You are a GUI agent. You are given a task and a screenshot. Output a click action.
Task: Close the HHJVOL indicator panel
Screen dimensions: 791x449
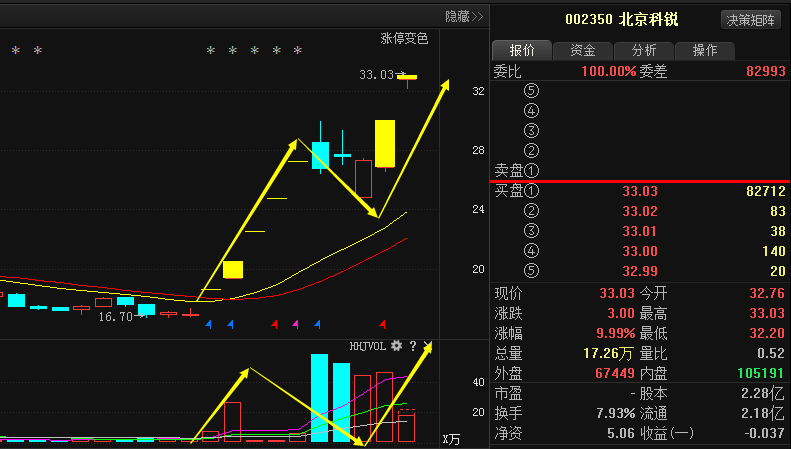428,346
